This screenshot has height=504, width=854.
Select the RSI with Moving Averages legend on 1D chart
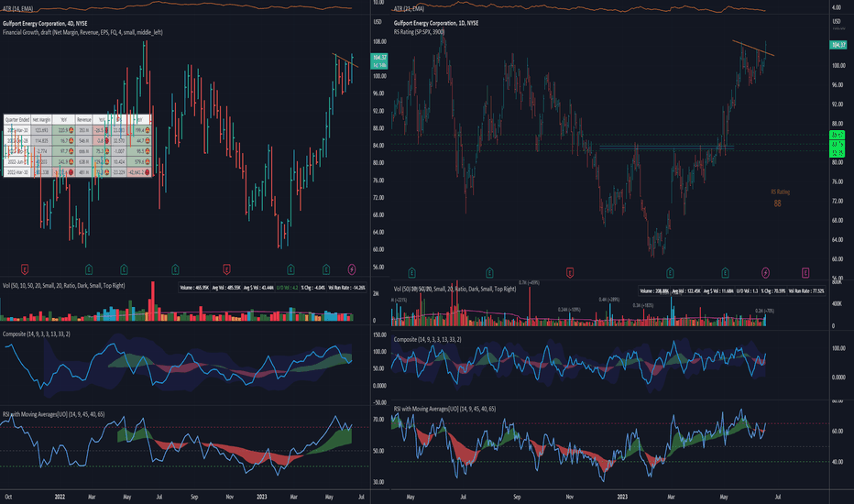444,409
